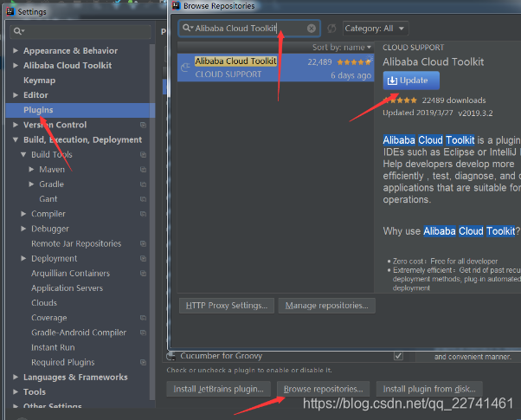Click the project-level icon beside Compiler

point(143,214)
